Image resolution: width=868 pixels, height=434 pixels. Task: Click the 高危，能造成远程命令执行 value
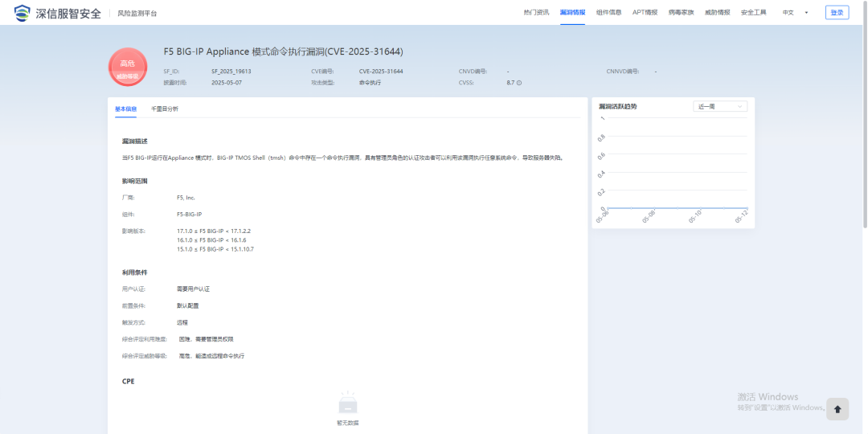[211, 356]
